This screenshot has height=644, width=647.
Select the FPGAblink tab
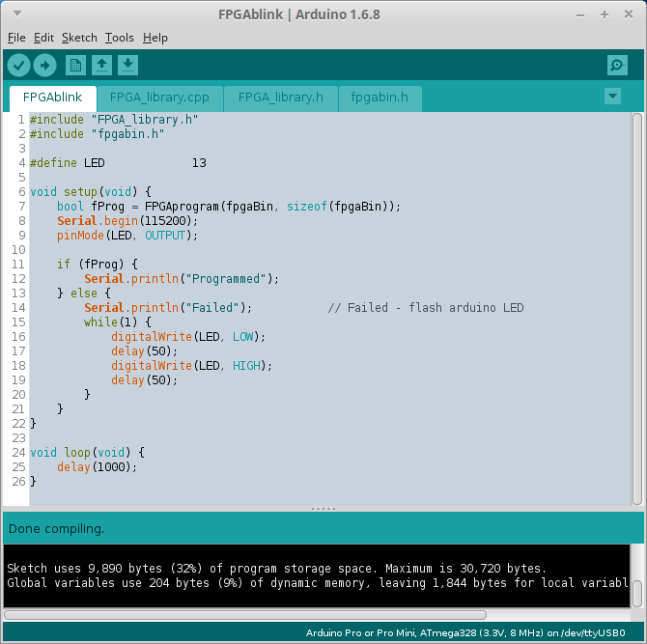coord(53,98)
